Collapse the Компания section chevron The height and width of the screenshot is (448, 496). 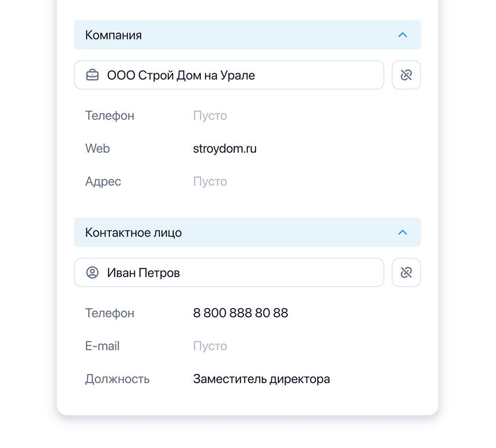(402, 35)
